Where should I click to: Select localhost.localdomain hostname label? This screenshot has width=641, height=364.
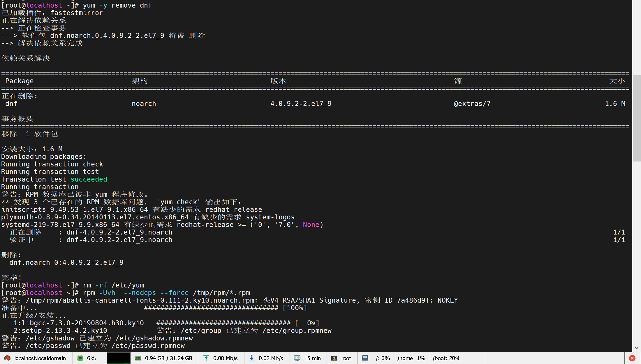click(40, 358)
